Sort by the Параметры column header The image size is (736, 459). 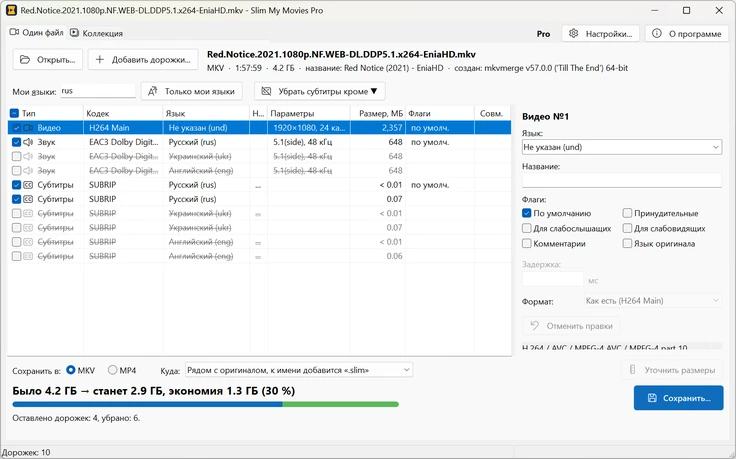309,113
